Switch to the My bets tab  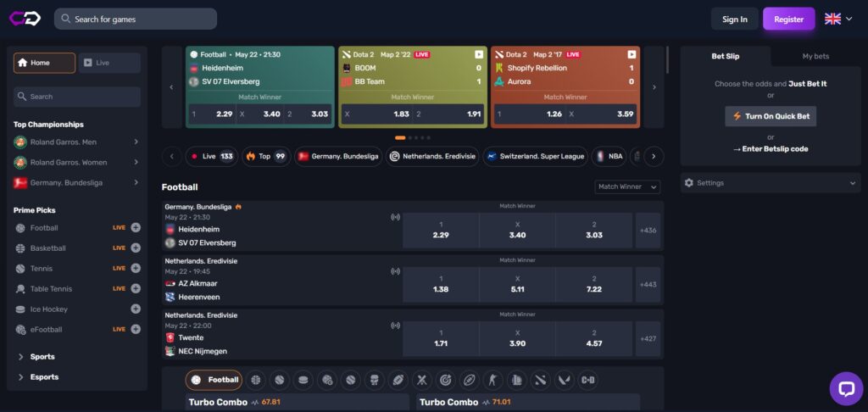[x=815, y=56]
